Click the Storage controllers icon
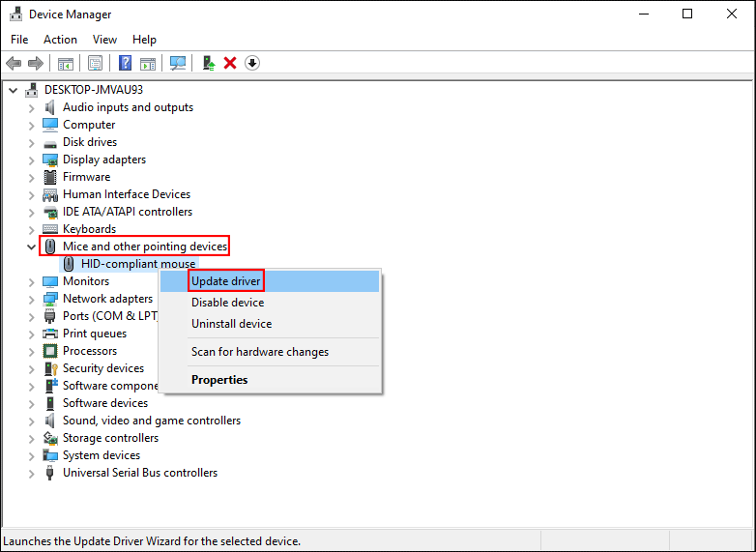The width and height of the screenshot is (756, 552). [x=49, y=438]
